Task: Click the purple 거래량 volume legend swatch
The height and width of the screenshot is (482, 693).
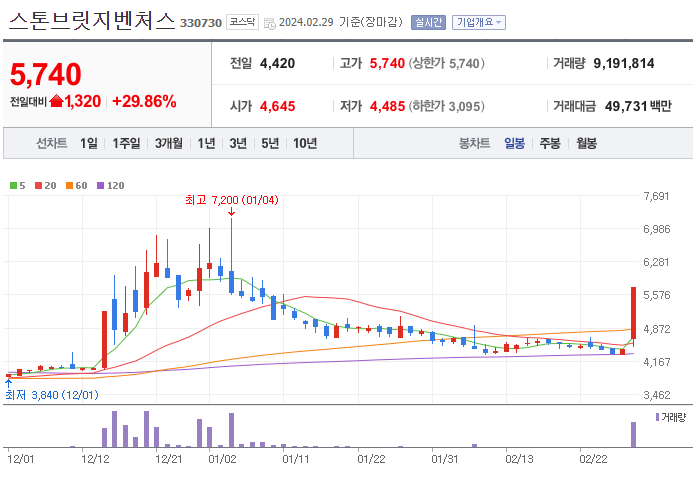Action: [x=657, y=417]
